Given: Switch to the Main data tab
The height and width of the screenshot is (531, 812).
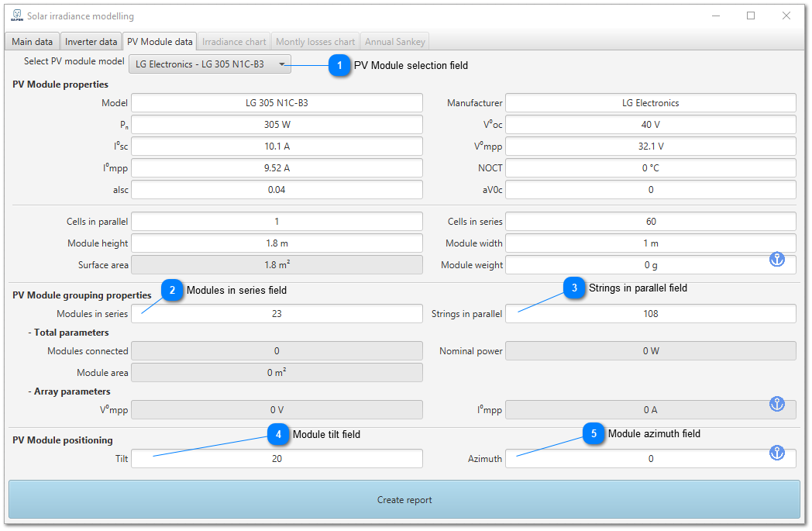Looking at the screenshot, I should (x=32, y=42).
